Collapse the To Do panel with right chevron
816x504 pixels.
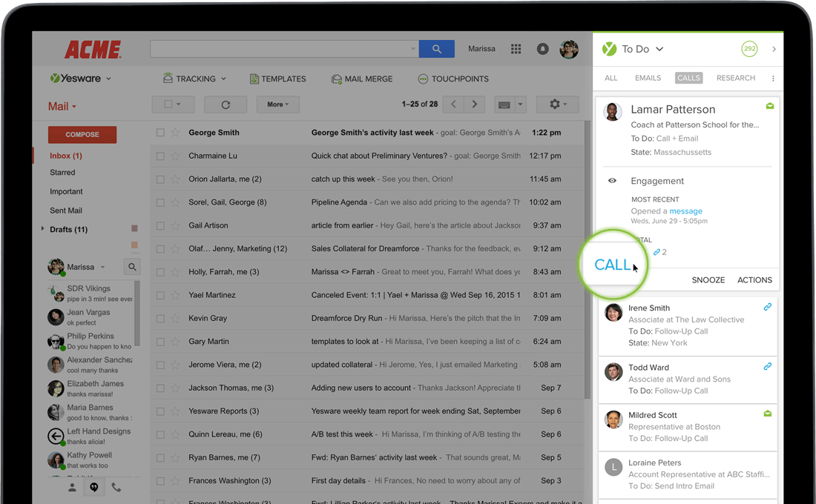click(x=774, y=49)
